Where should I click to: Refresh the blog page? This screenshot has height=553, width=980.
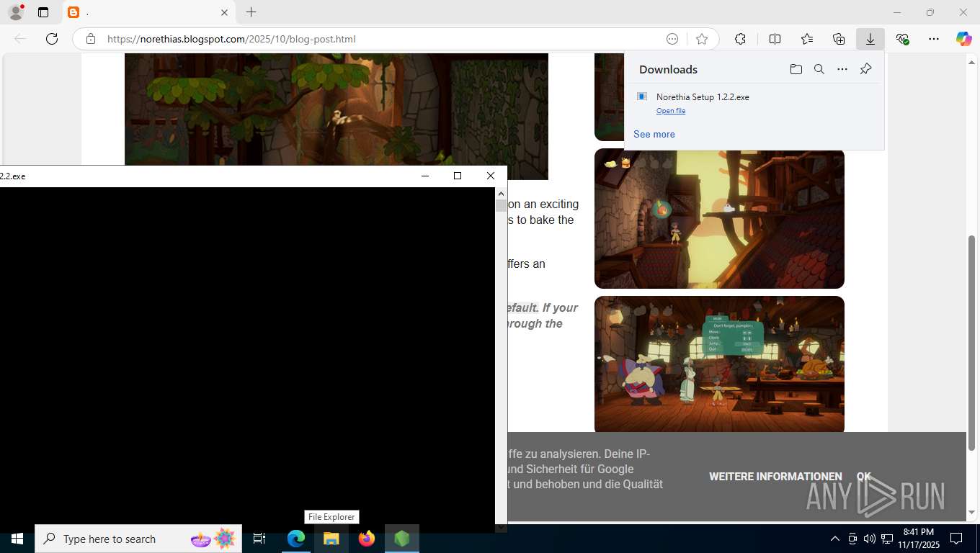pyautogui.click(x=52, y=39)
